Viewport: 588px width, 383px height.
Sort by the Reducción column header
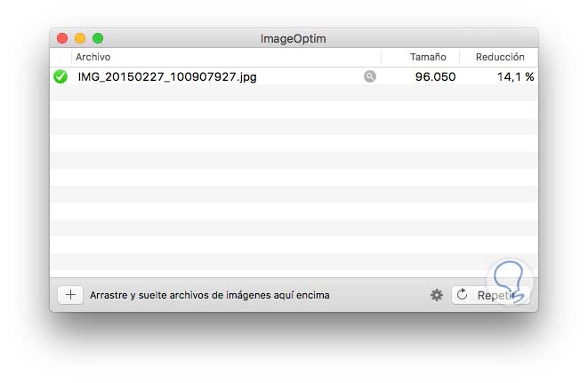[x=500, y=57]
